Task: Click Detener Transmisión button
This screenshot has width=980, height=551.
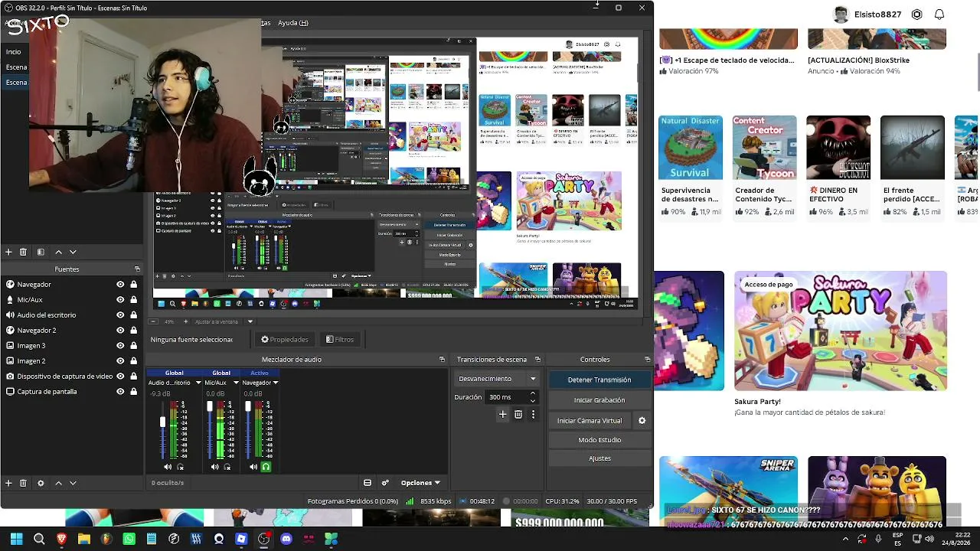Action: click(599, 380)
